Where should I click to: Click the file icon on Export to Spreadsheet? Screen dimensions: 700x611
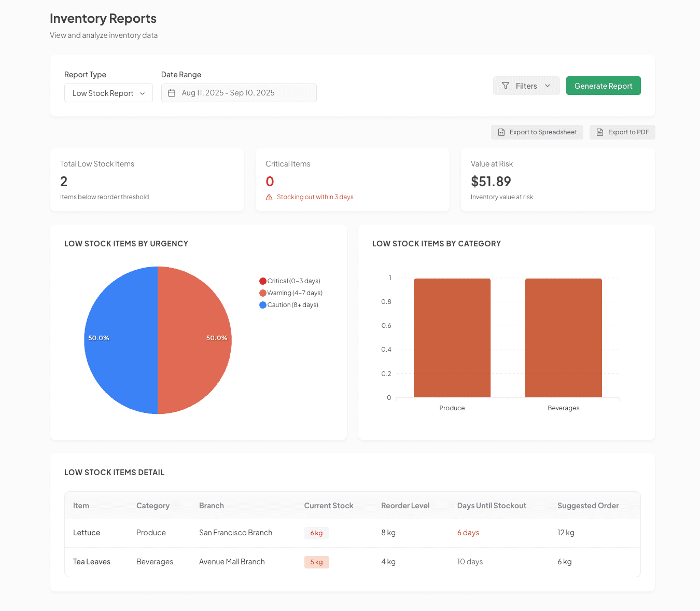pos(501,132)
